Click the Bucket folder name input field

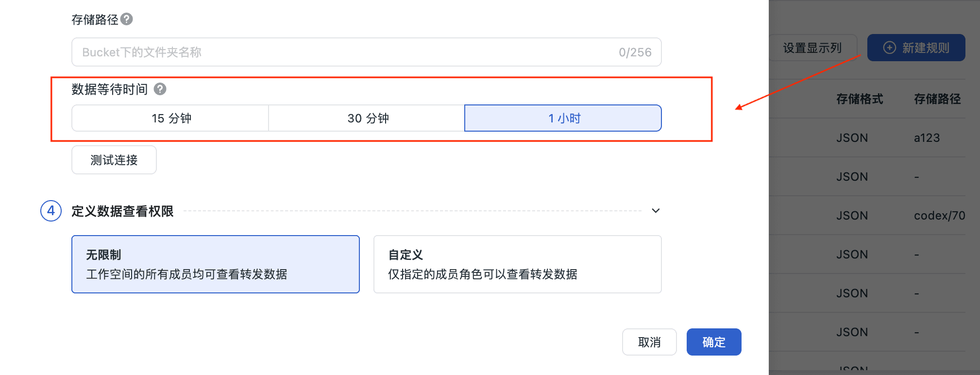(x=367, y=52)
